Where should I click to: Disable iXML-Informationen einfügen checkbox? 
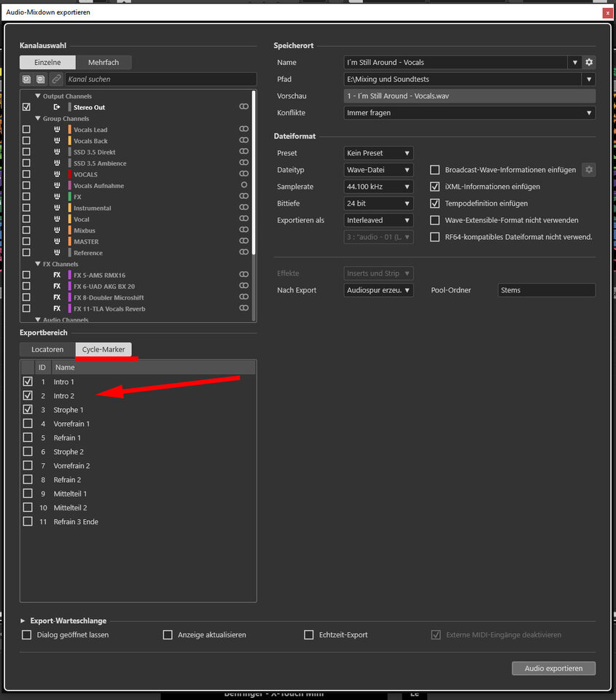[x=434, y=187]
